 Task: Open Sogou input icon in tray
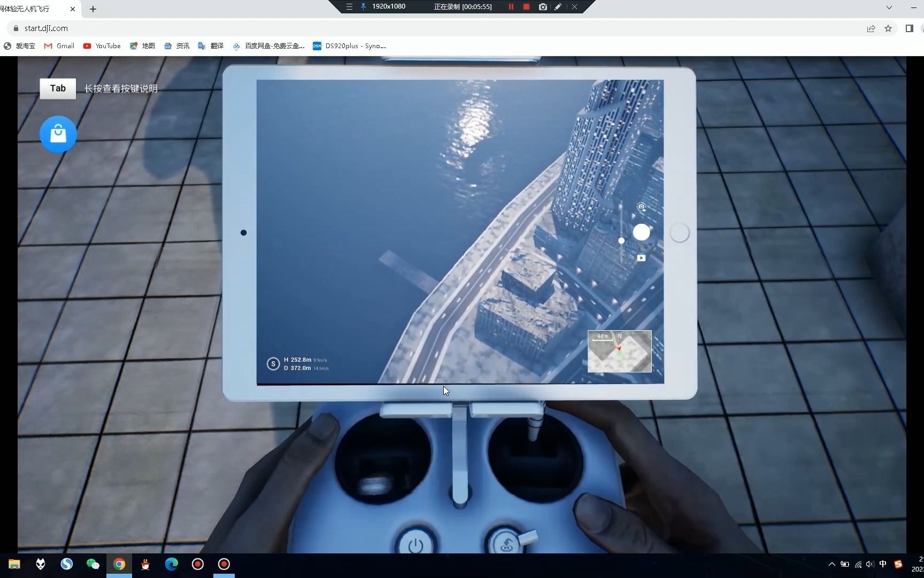(x=898, y=564)
